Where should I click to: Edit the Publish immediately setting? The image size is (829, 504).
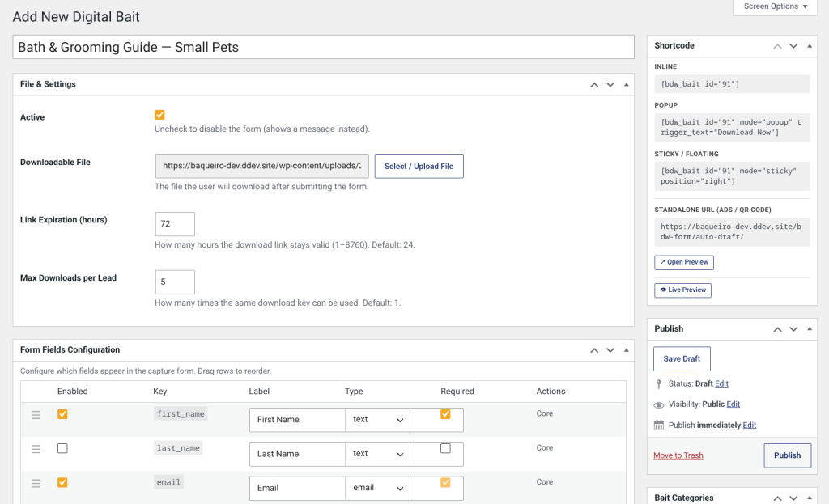(750, 426)
